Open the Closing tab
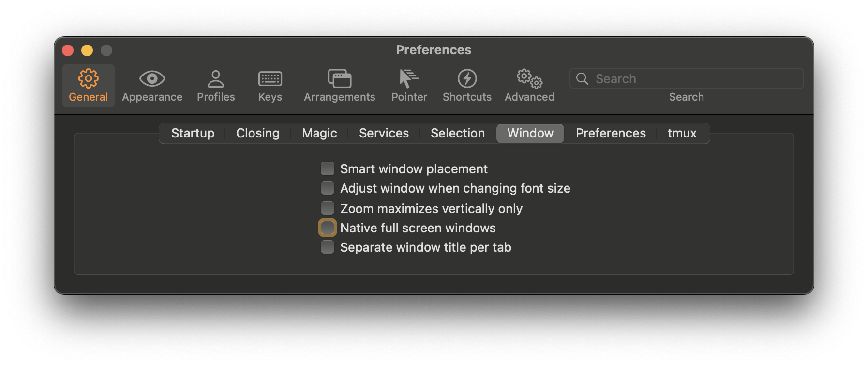 click(x=257, y=133)
